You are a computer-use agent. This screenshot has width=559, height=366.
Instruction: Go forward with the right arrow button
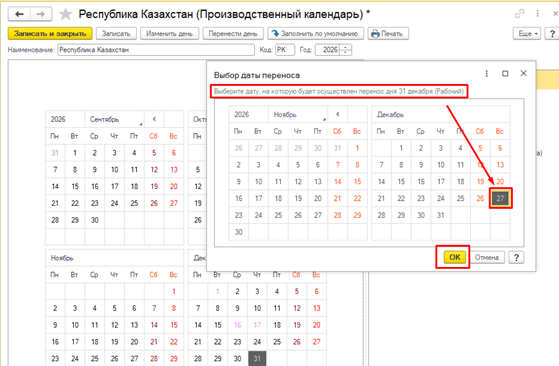(41, 14)
